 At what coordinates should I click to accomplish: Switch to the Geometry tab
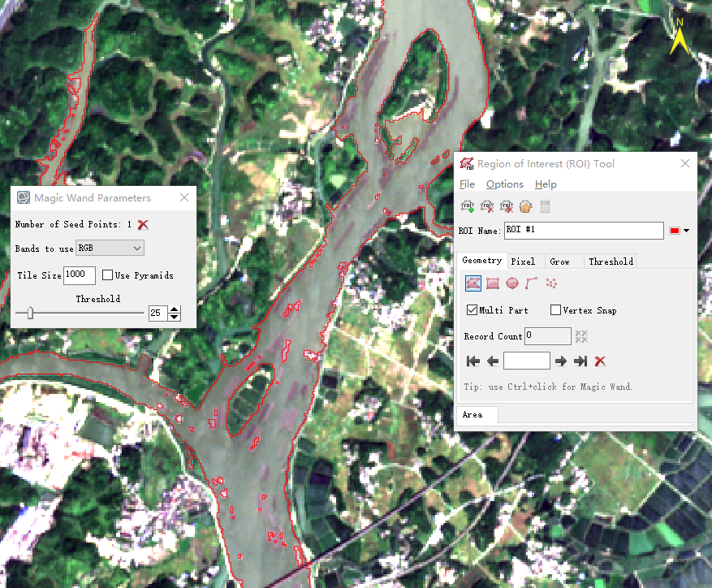(481, 261)
